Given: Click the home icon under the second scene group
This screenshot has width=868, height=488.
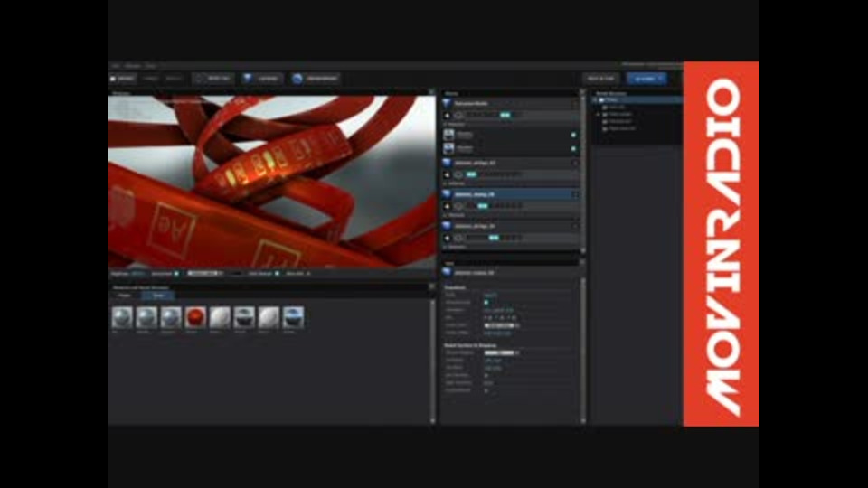Looking at the screenshot, I should click(x=448, y=174).
